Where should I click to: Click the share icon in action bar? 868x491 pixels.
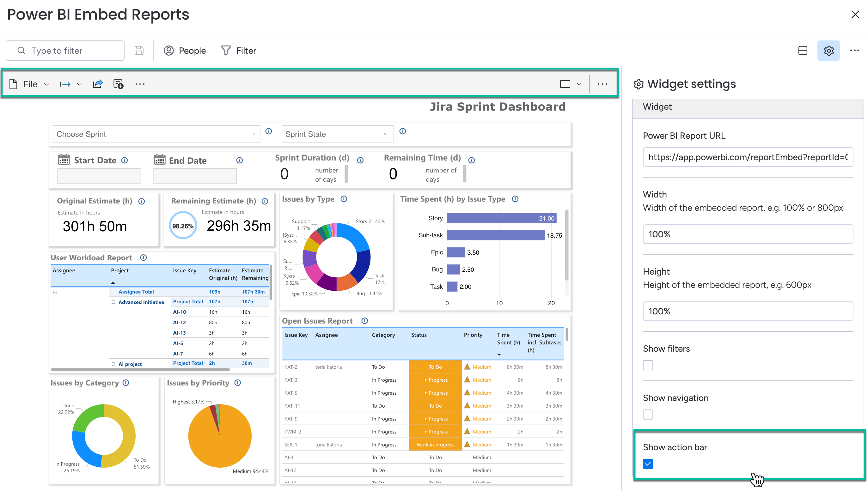(98, 84)
